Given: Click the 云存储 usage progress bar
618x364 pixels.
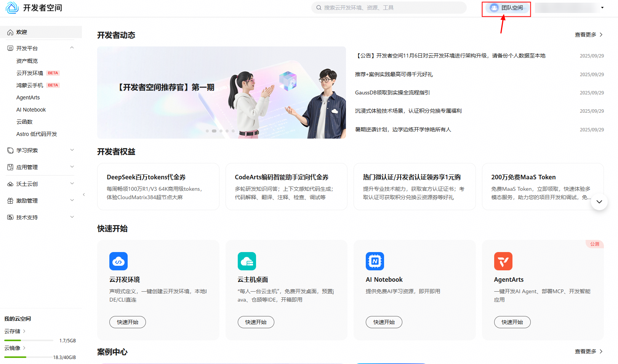Looking at the screenshot, I should coord(29,340).
